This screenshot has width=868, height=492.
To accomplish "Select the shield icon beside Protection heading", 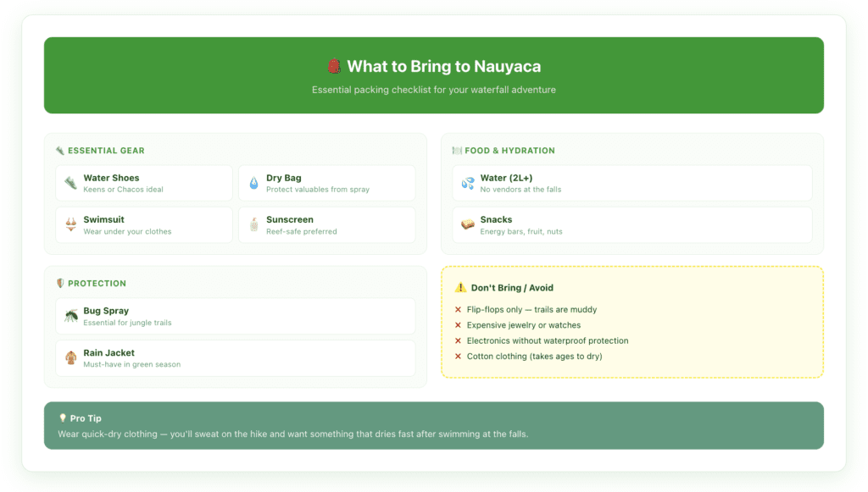I will pos(60,284).
